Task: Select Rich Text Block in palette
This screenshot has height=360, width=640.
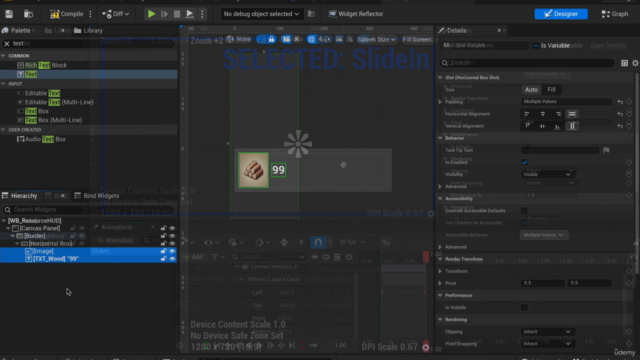Action: (x=46, y=65)
